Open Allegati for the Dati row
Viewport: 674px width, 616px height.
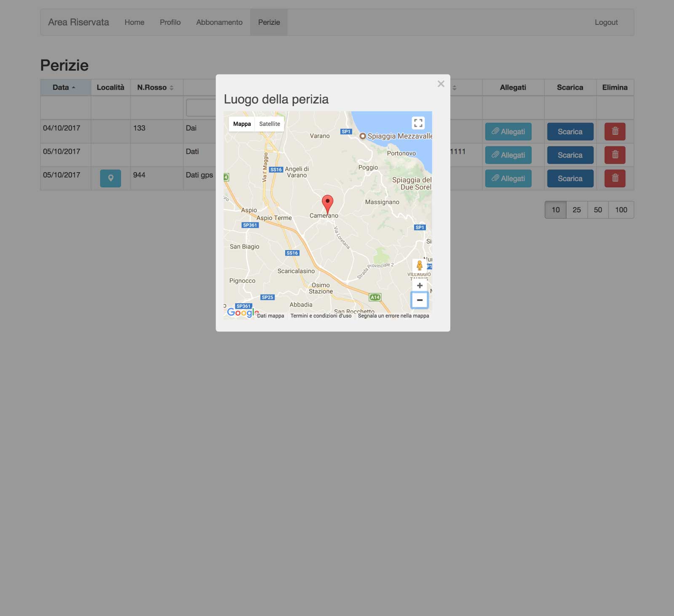pos(508,155)
